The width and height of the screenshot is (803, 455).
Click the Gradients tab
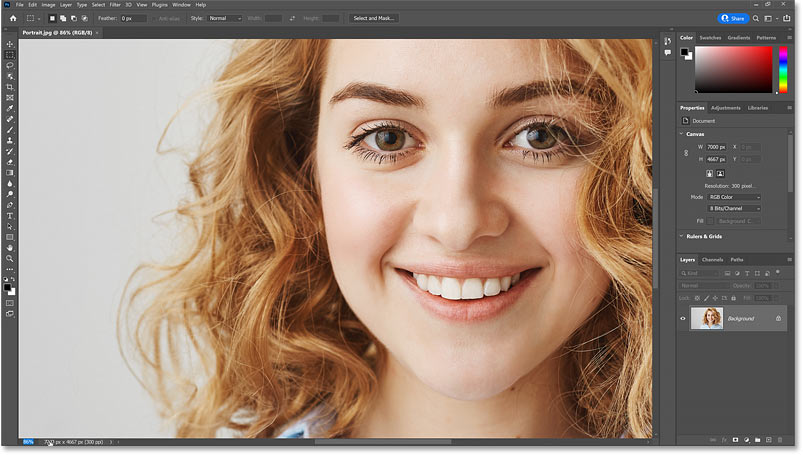(x=738, y=38)
